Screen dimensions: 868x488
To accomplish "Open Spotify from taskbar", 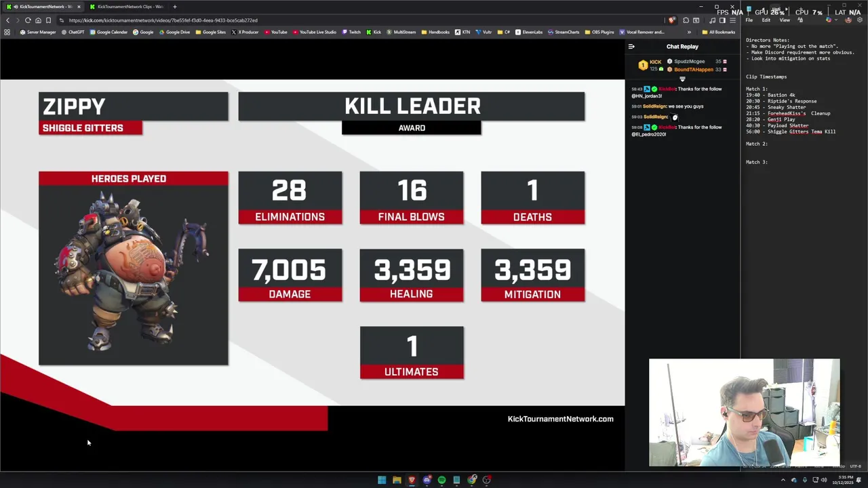I will pyautogui.click(x=441, y=480).
